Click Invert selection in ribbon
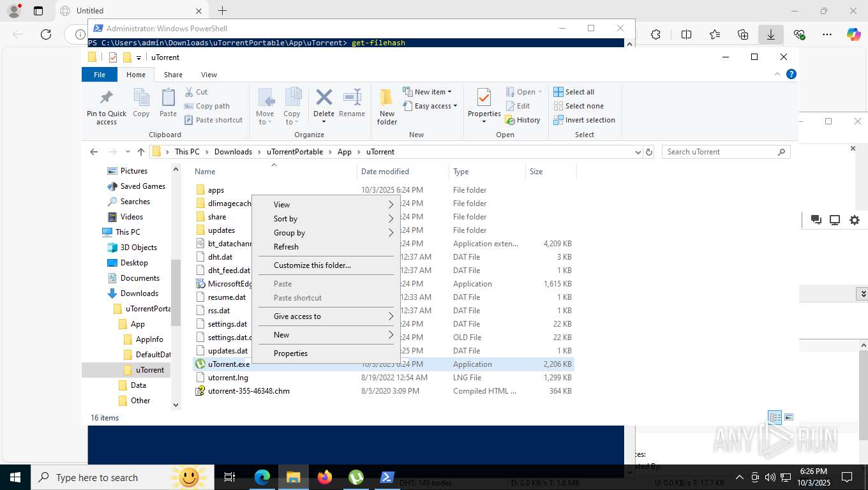This screenshot has height=490, width=868. pyautogui.click(x=584, y=120)
